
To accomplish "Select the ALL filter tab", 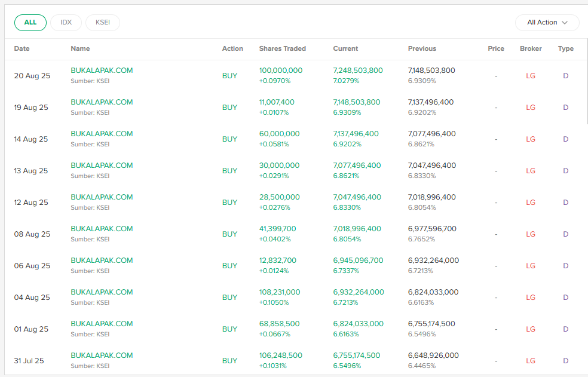I will (x=30, y=23).
